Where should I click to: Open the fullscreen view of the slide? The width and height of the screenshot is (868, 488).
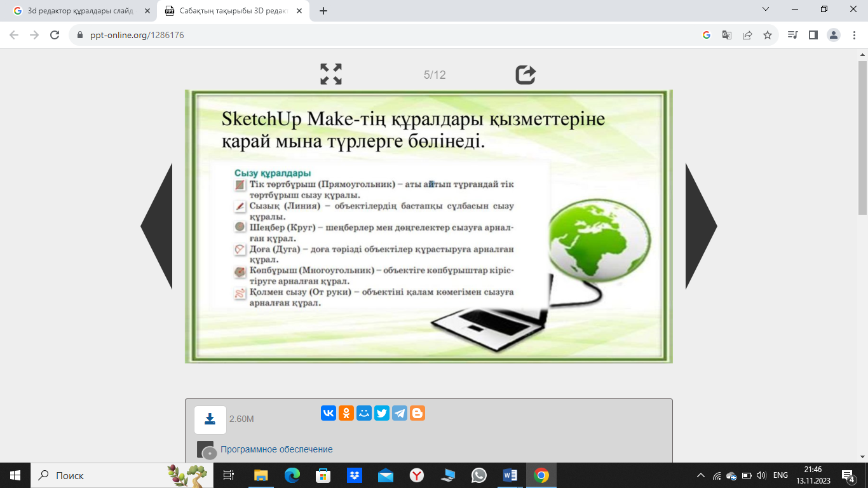click(x=331, y=74)
